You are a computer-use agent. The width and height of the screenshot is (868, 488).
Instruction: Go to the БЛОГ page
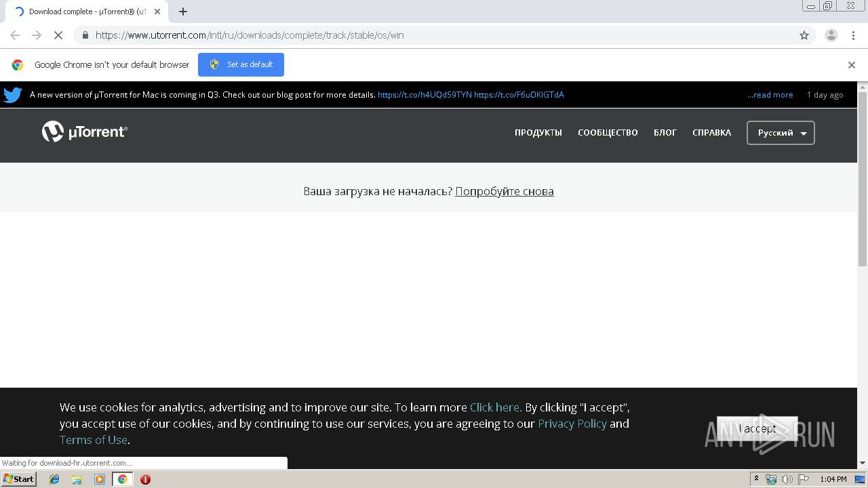(665, 133)
